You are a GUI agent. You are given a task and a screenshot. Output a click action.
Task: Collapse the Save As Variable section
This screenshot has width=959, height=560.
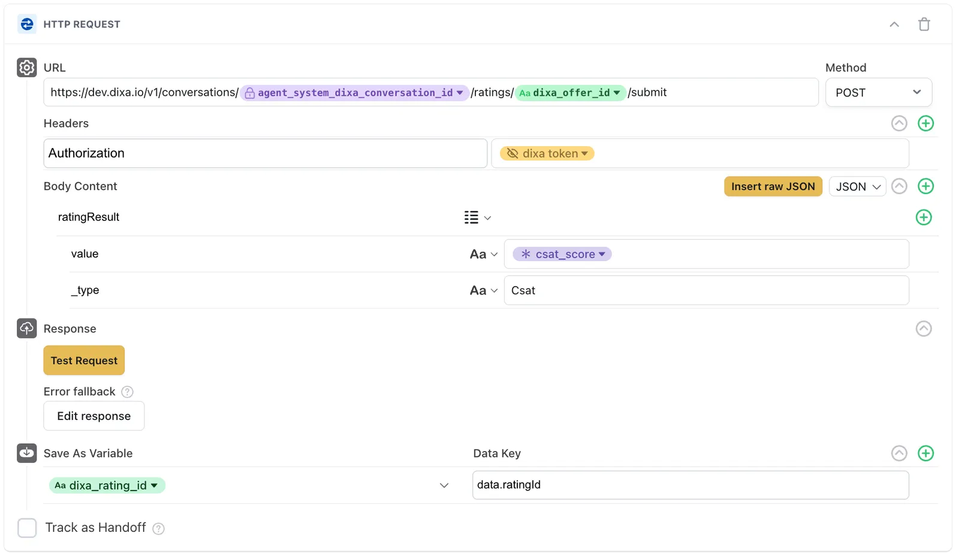[899, 453]
